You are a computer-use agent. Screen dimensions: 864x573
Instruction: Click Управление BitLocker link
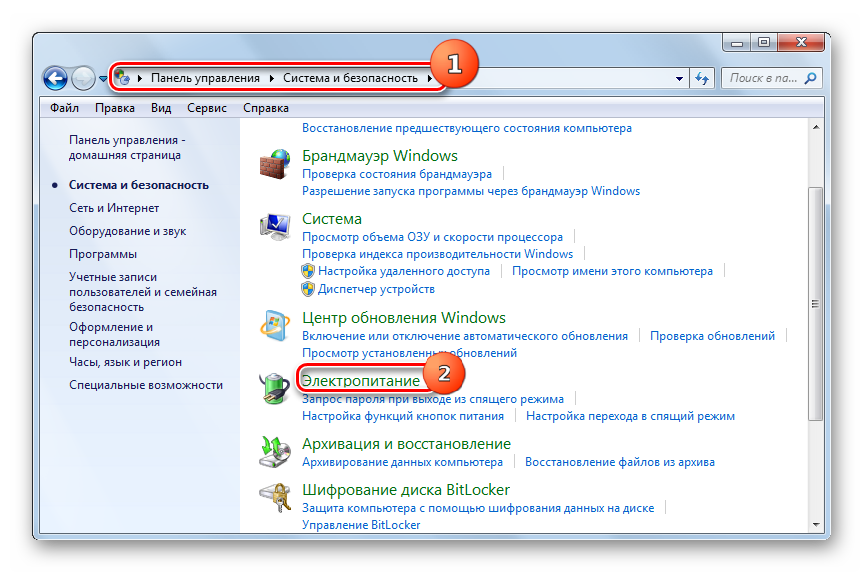click(361, 525)
